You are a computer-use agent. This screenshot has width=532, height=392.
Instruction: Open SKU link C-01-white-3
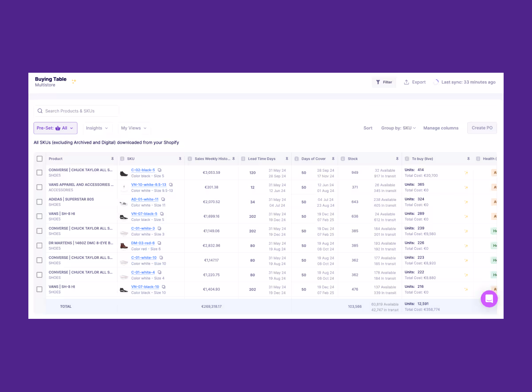pyautogui.click(x=143, y=228)
